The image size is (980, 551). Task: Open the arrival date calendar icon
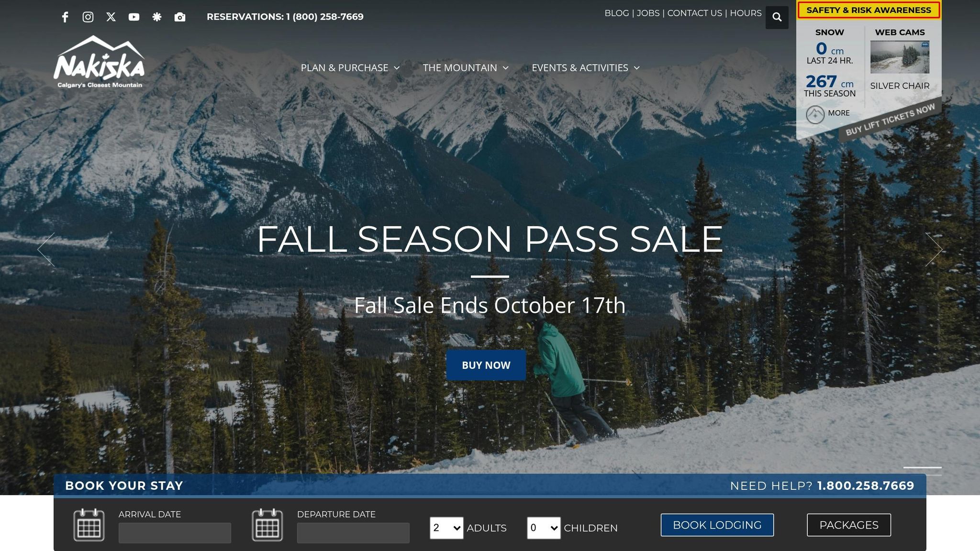(x=89, y=525)
